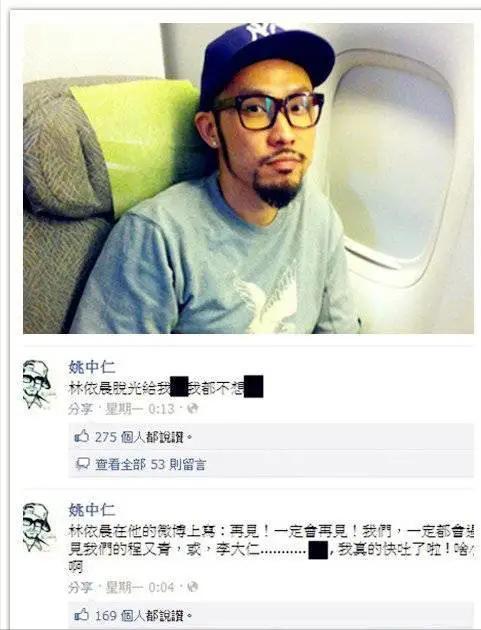Click 分享 under the second post

[80, 588]
